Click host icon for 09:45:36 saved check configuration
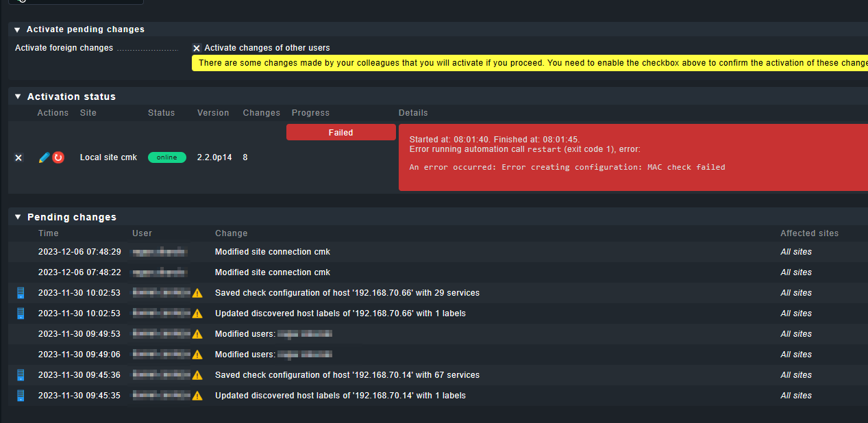Viewport: 868px width, 423px height. click(21, 375)
